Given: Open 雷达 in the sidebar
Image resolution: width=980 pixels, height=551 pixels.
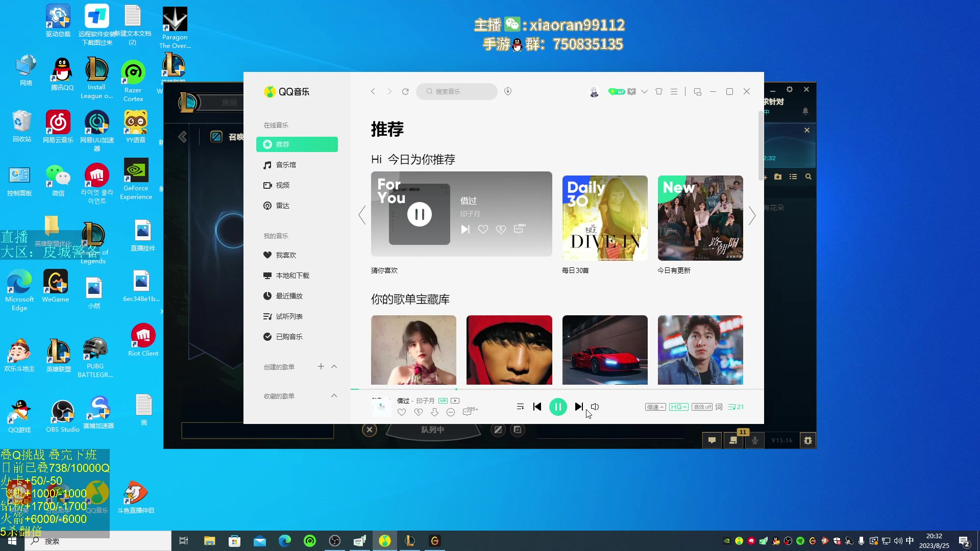Looking at the screenshot, I should [297, 206].
